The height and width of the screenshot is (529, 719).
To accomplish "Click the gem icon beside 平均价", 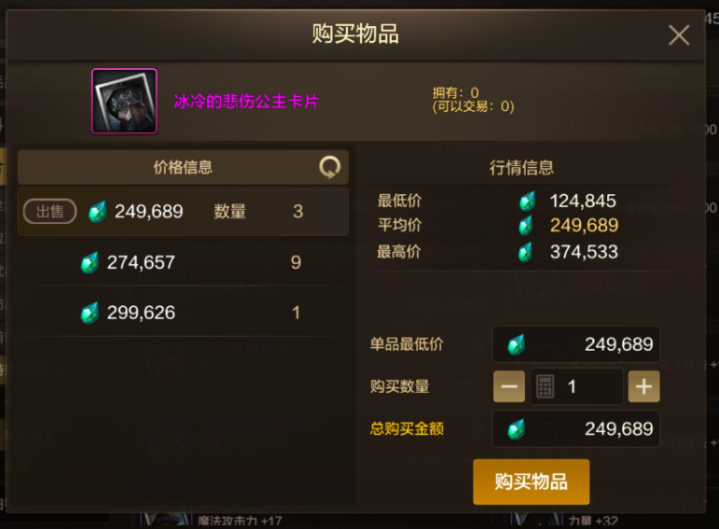I will (525, 226).
